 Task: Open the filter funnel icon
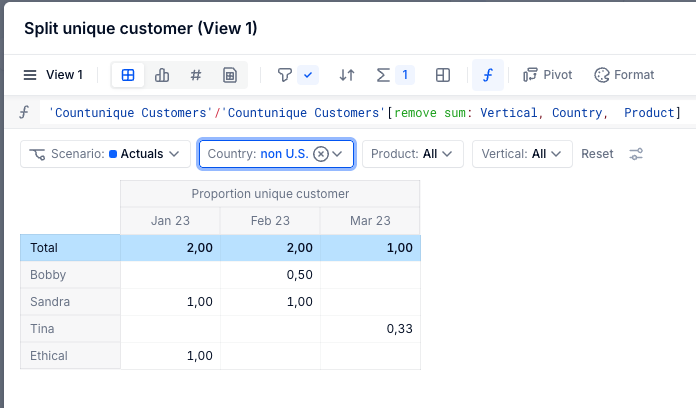click(285, 75)
